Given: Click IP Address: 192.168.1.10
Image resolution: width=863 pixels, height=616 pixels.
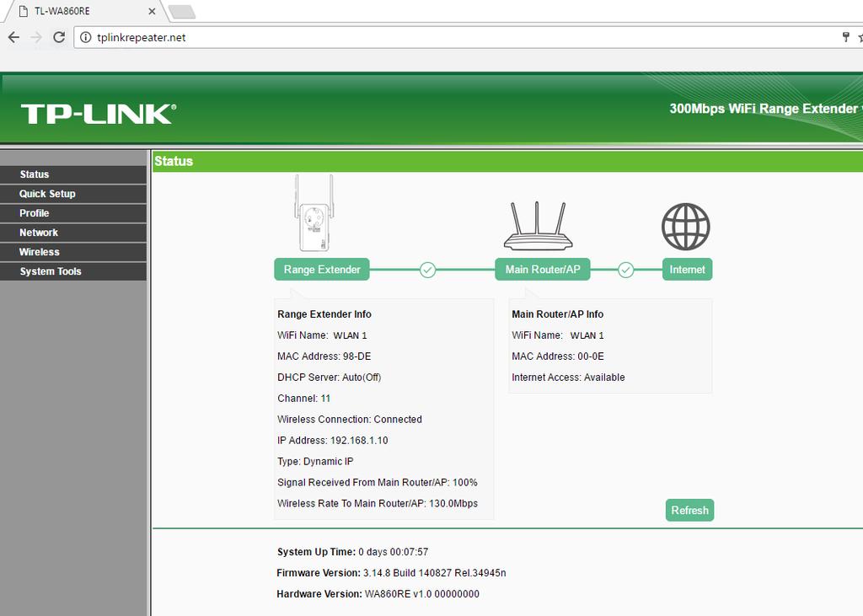Looking at the screenshot, I should 332,441.
